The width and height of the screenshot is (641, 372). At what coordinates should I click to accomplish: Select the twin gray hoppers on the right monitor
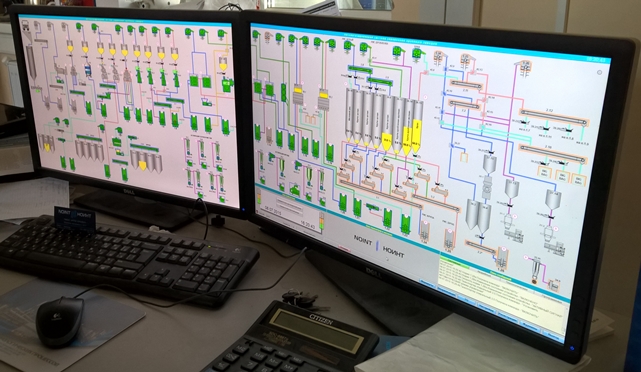click(478, 215)
